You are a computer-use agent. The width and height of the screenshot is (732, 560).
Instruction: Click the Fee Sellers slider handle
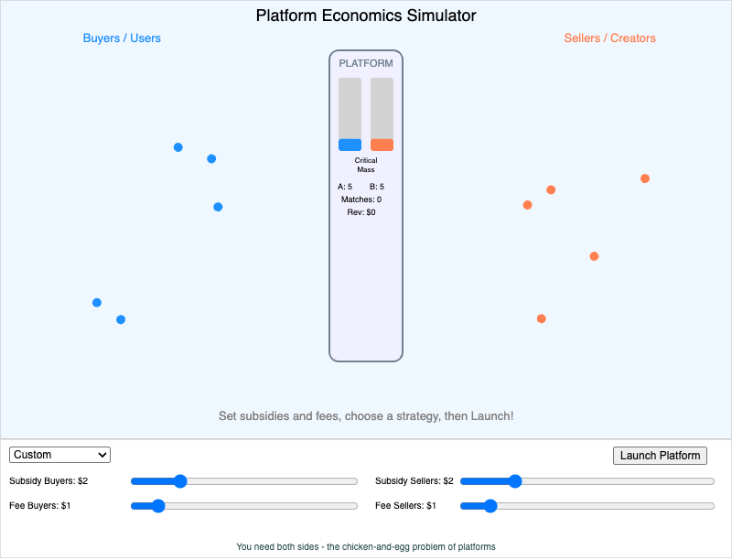[491, 505]
